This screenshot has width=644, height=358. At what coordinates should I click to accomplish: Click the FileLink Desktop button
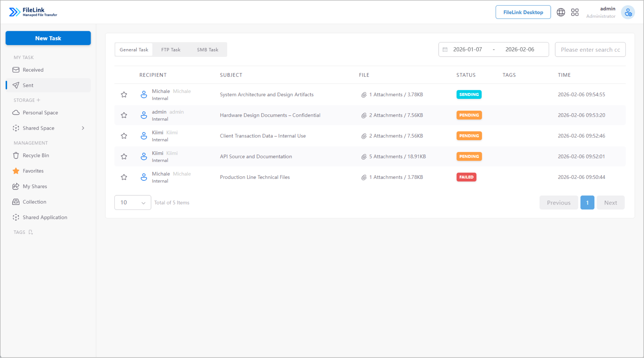(x=523, y=12)
